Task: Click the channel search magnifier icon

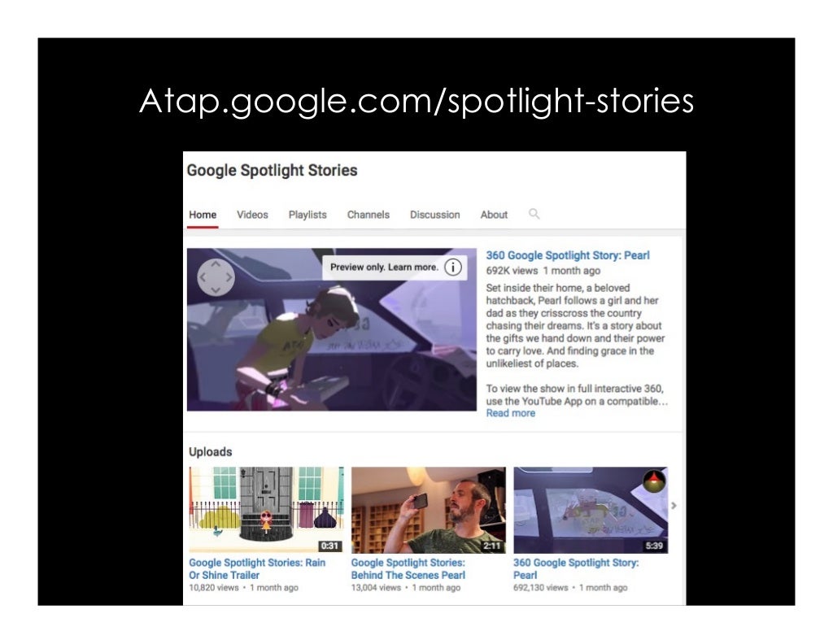Action: tap(534, 214)
